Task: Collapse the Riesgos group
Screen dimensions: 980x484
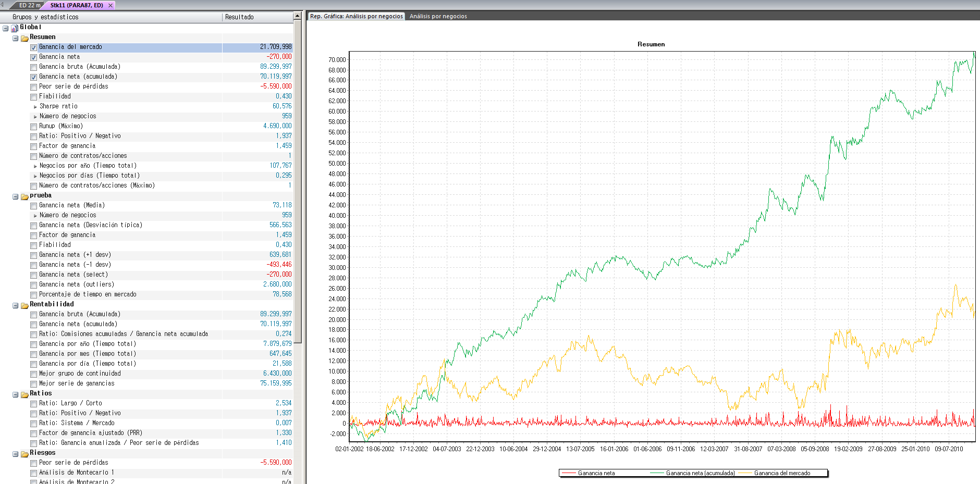Action: point(15,454)
